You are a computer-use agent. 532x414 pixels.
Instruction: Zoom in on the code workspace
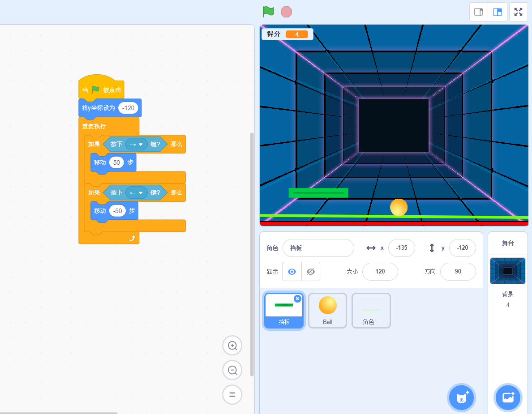click(232, 346)
